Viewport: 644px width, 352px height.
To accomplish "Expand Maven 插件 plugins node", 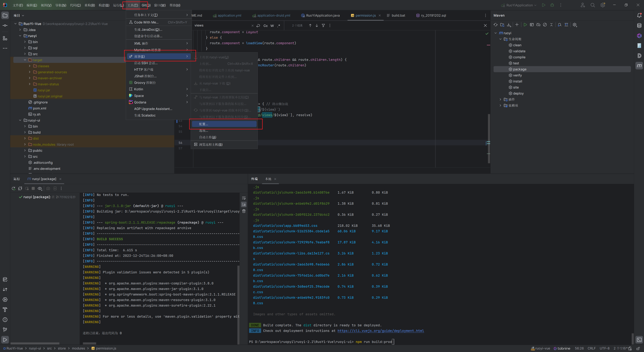I will [x=500, y=99].
